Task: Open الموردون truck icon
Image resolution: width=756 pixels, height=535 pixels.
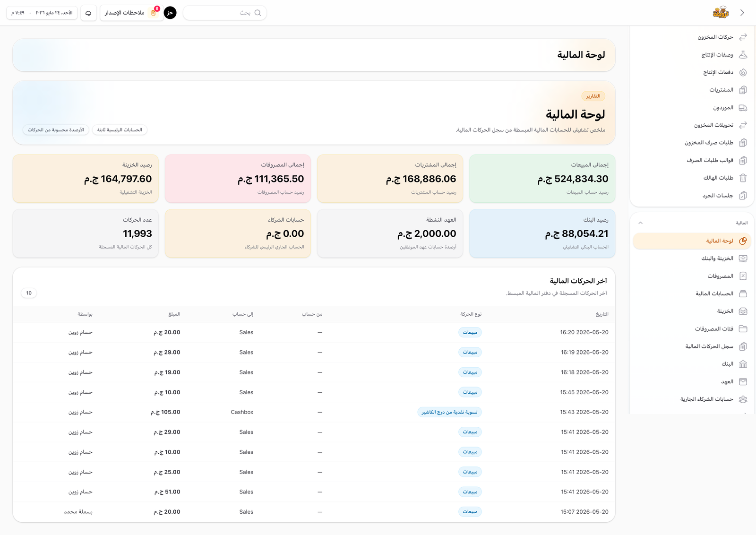Action: pyautogui.click(x=743, y=108)
